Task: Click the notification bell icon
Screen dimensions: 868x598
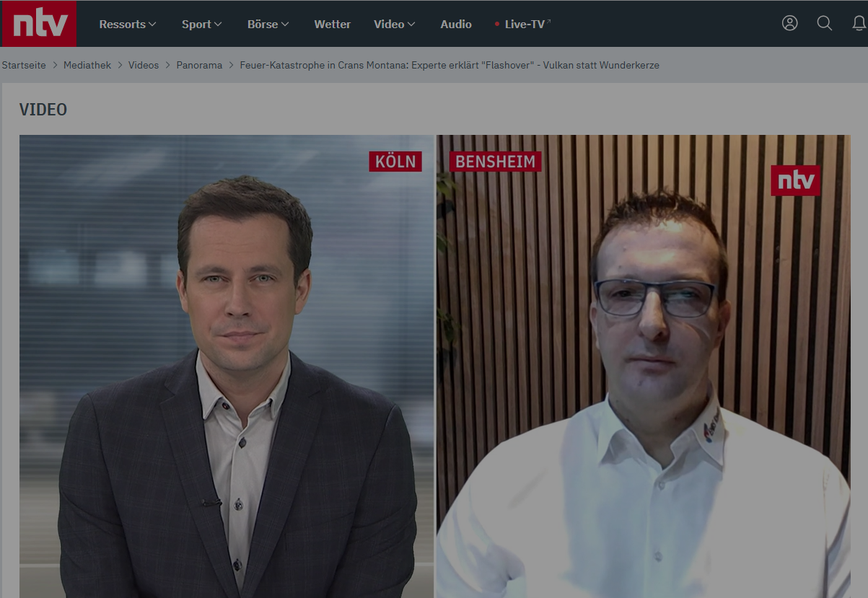Action: click(859, 23)
